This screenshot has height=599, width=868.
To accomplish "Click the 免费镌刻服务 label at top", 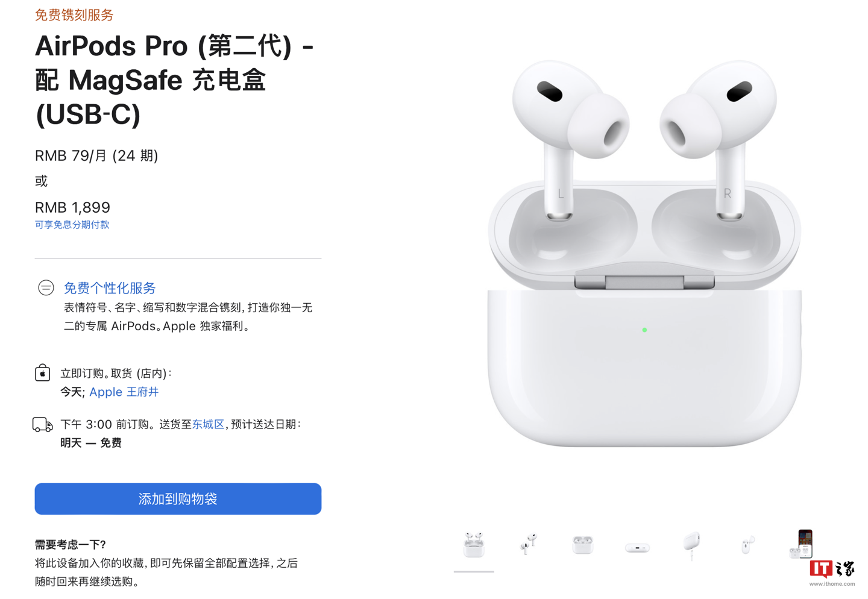I will (x=74, y=15).
